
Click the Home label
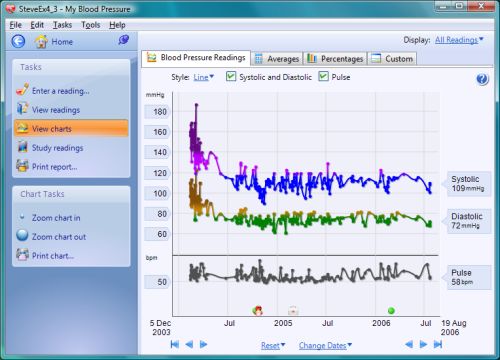(62, 42)
